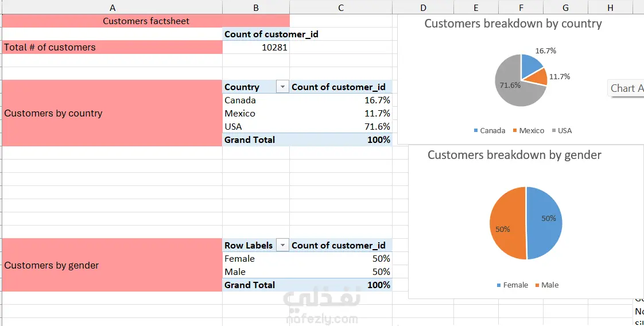The image size is (644, 326).
Task: Select the Customers factsheet title cell
Action: click(146, 21)
